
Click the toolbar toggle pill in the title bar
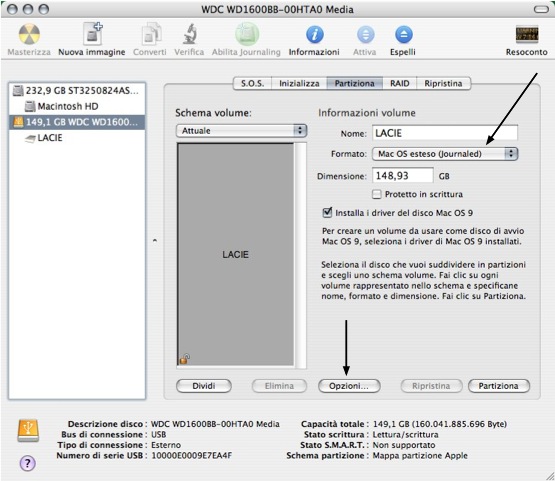click(x=541, y=10)
